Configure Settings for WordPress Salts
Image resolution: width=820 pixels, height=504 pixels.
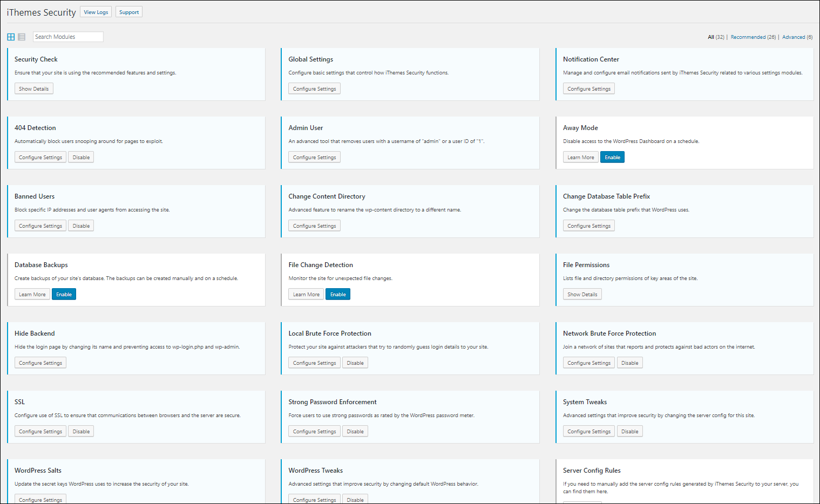tap(40, 499)
